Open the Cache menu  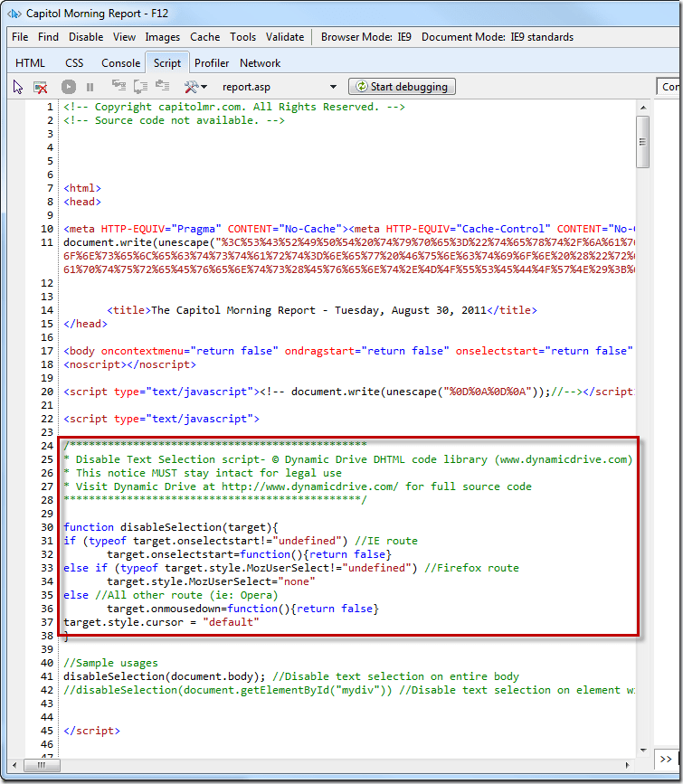204,37
